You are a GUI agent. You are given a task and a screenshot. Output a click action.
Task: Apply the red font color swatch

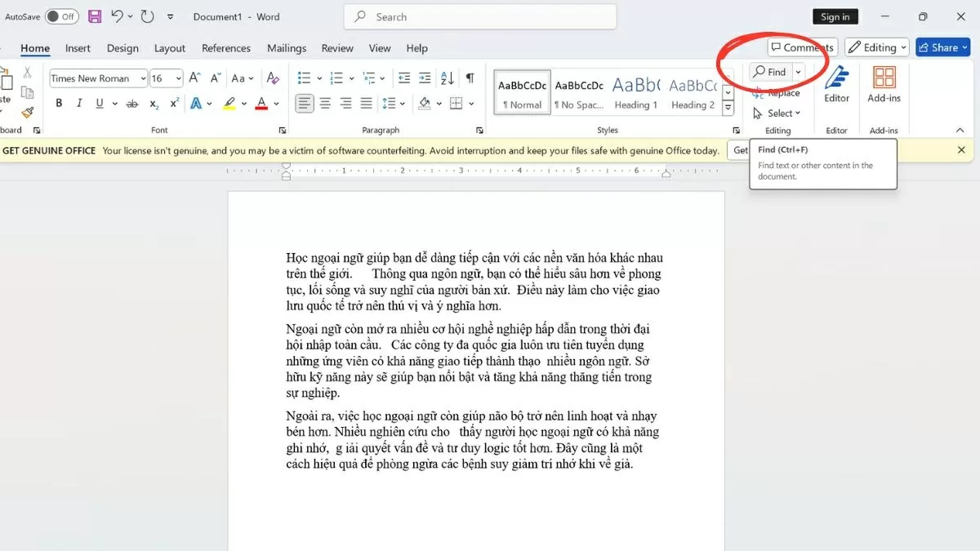[261, 104]
